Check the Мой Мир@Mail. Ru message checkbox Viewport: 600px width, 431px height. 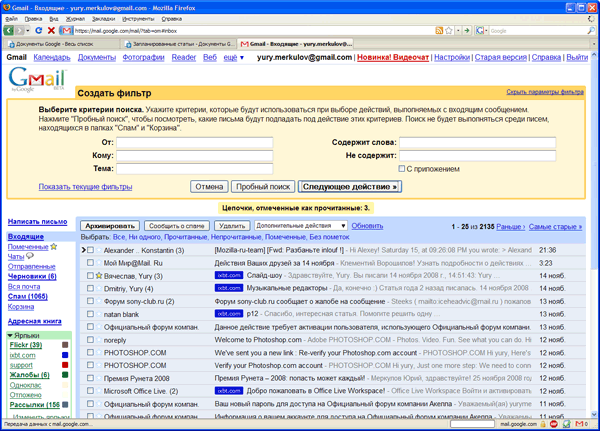[x=90, y=263]
